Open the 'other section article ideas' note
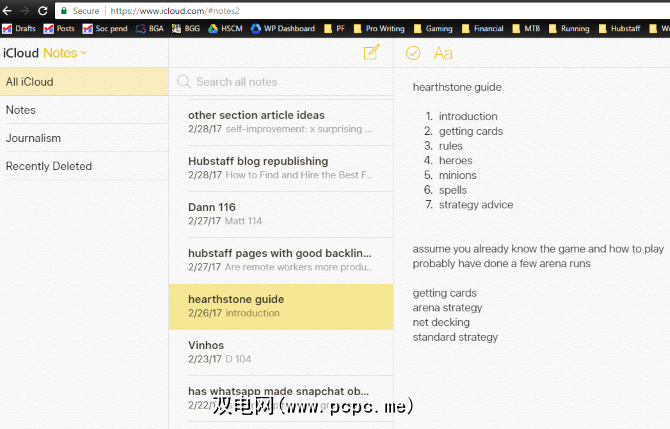Screen dimensions: 670x429 (281, 122)
